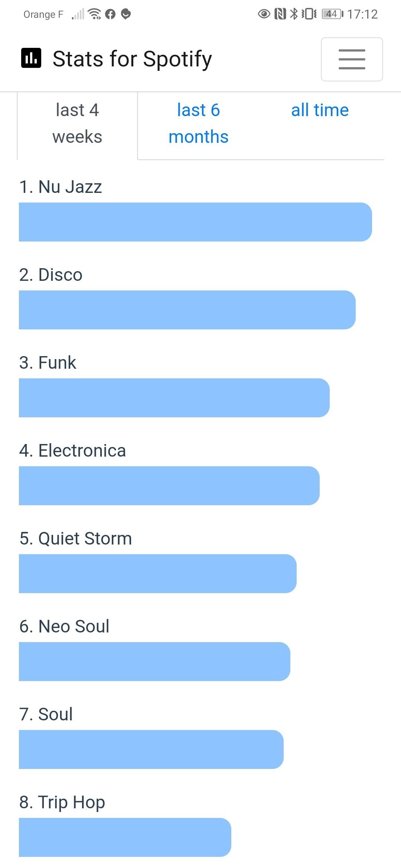Tap the Bluetooth status icon
The height and width of the screenshot is (868, 401).
[x=294, y=14]
